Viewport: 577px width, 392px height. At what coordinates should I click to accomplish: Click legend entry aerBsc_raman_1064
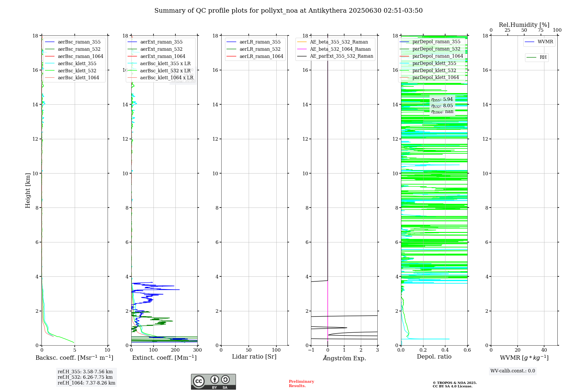coord(80,56)
